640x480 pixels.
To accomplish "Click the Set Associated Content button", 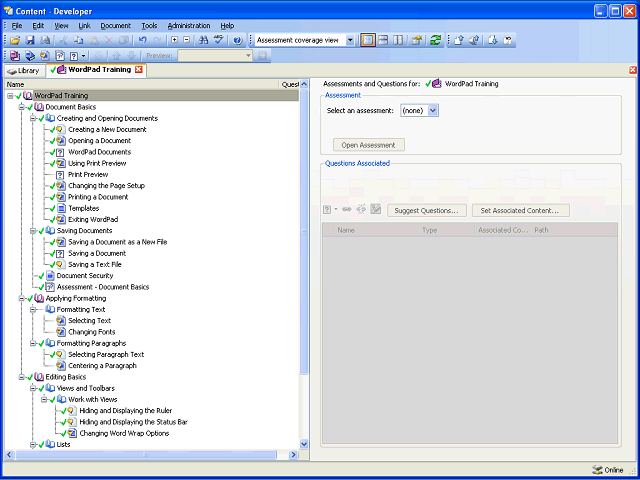I will (x=521, y=211).
